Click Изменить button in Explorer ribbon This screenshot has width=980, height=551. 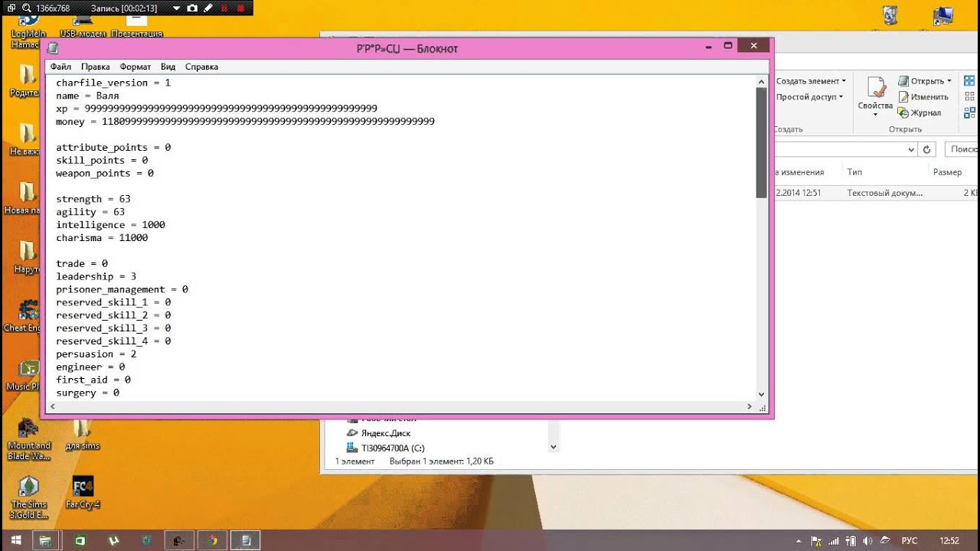[924, 97]
